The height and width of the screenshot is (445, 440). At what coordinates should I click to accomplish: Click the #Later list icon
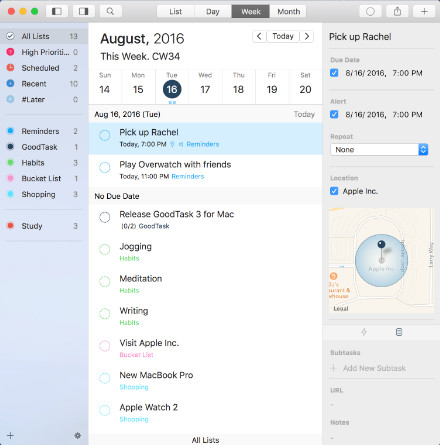tap(10, 99)
